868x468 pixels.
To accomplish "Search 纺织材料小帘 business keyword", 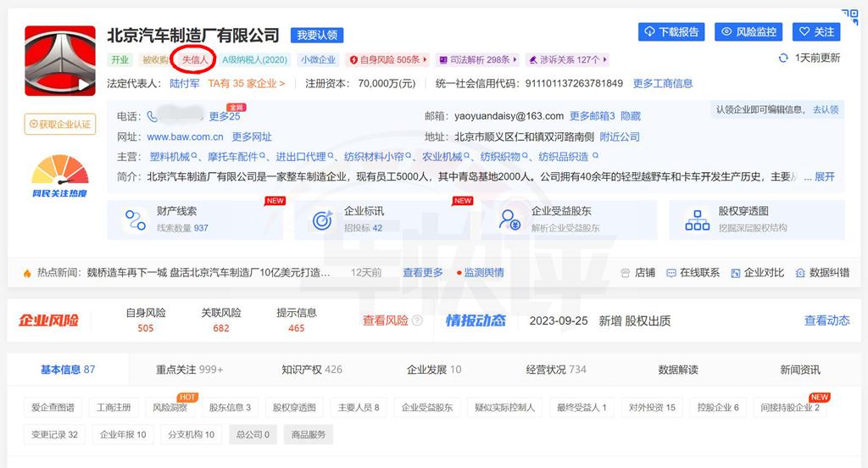I will 377,157.
